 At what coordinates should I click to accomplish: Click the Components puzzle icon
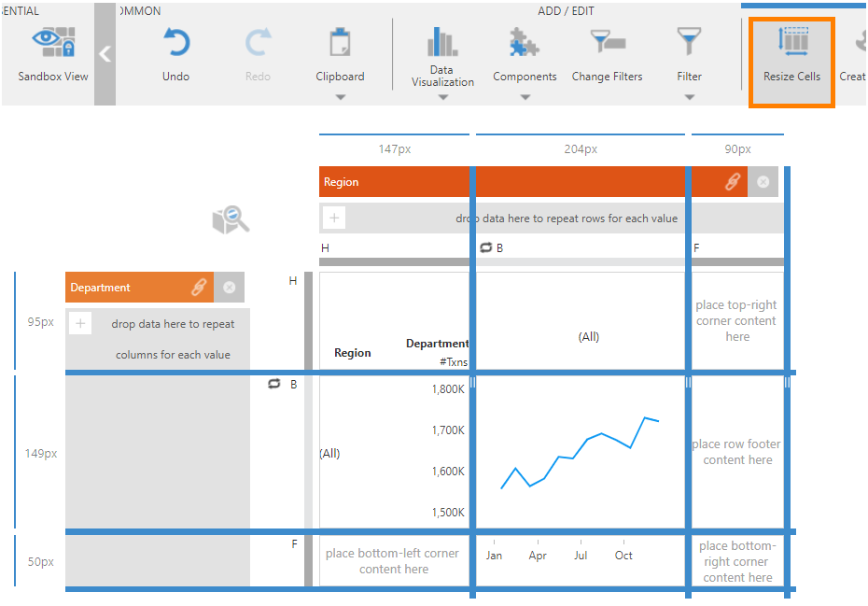(525, 42)
